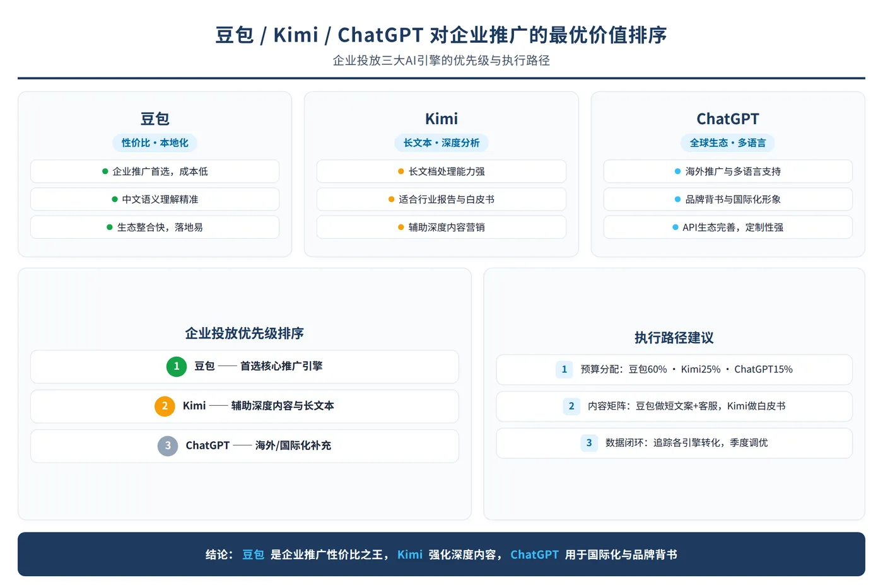883x588 pixels.
Task: Click the text ChatGPT —— 海外/国际化补充
Action: coord(259,446)
